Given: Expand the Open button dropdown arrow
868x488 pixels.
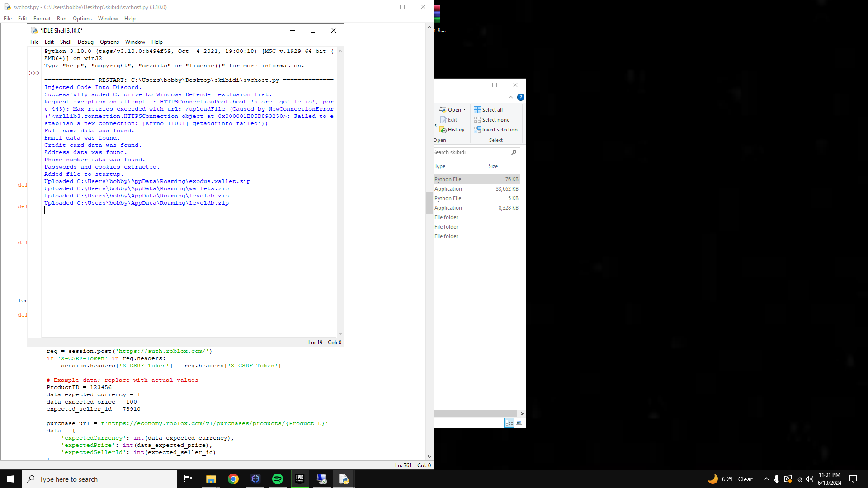Looking at the screenshot, I should (464, 110).
